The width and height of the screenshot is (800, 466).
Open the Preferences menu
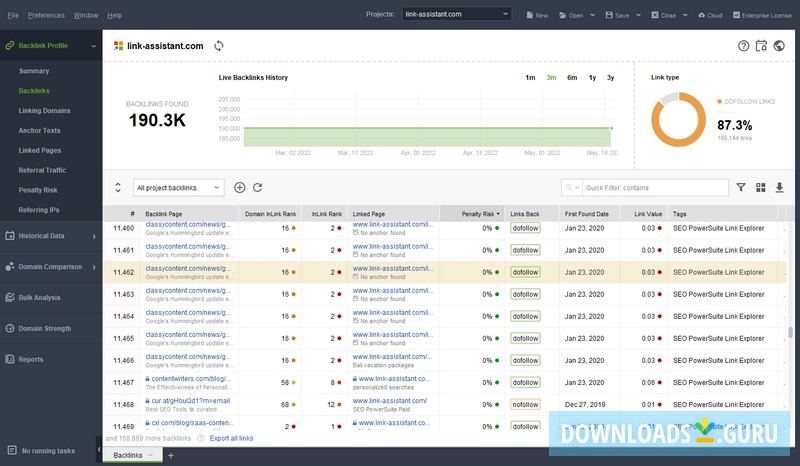click(46, 15)
